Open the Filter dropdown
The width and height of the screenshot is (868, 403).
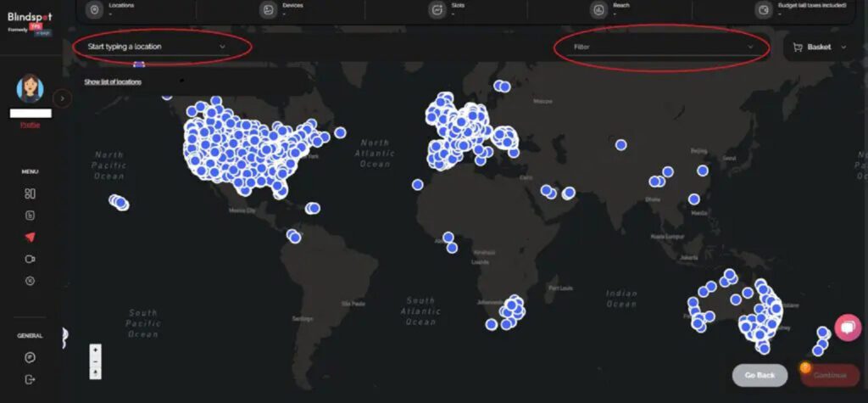coord(663,48)
